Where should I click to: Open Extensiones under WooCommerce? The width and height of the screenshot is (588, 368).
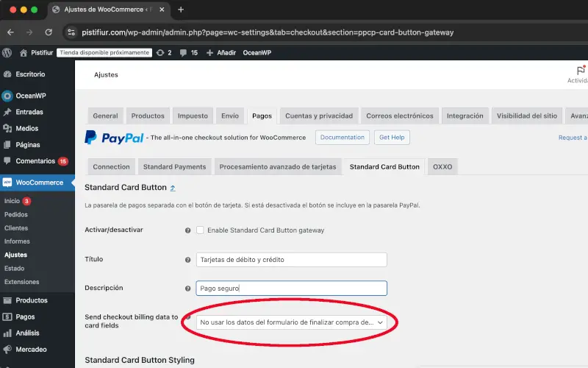point(22,282)
